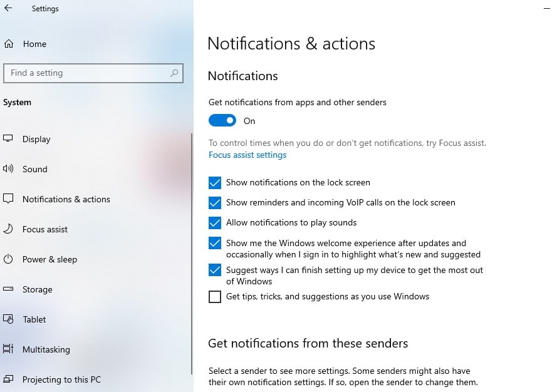Open Tablet settings

click(34, 319)
